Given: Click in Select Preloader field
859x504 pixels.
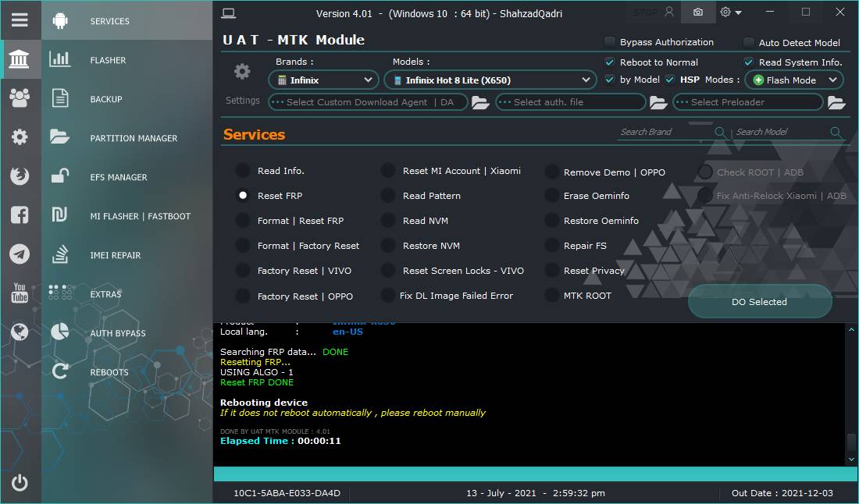Looking at the screenshot, I should (x=748, y=102).
